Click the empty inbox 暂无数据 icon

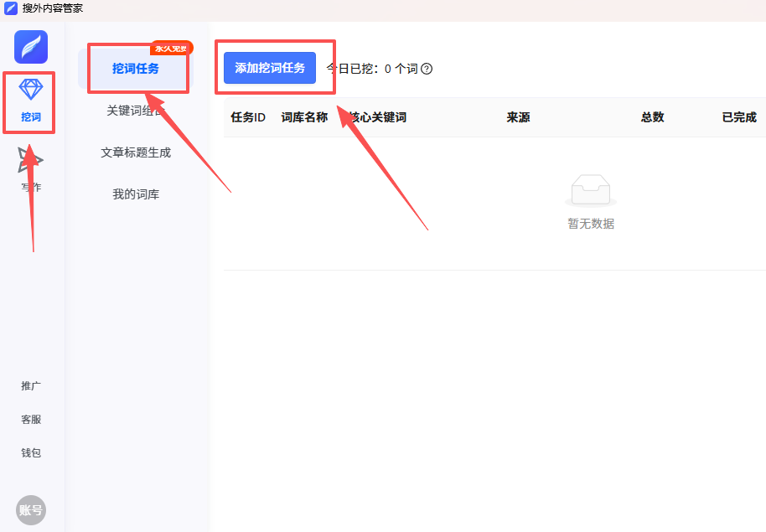click(x=591, y=191)
